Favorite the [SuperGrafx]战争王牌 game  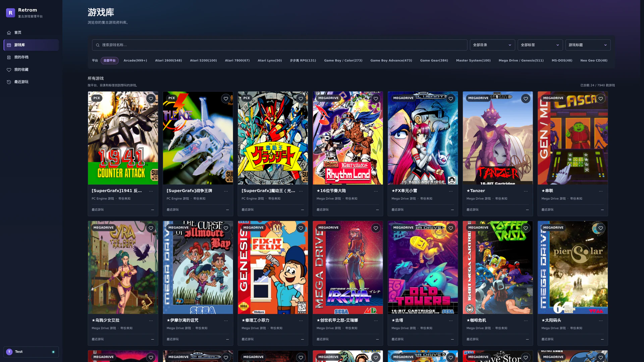click(x=226, y=99)
